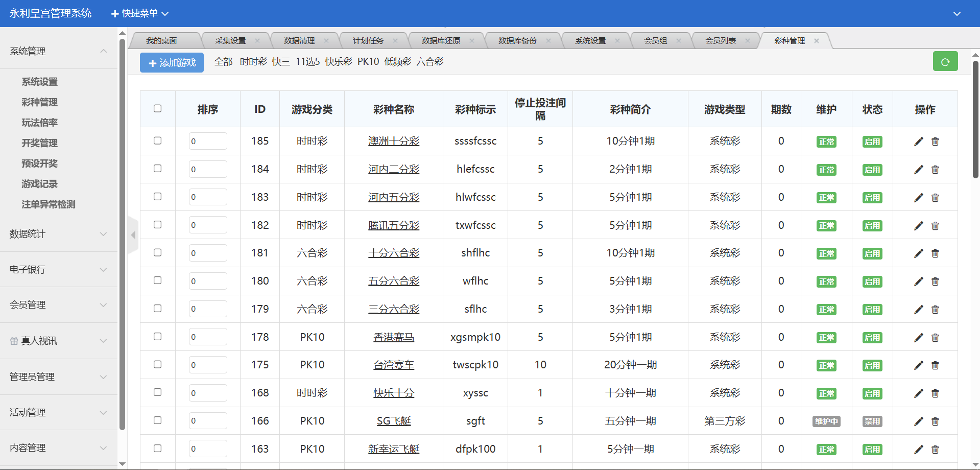
Task: Expand the 数据统计 sidebar section
Action: point(58,234)
